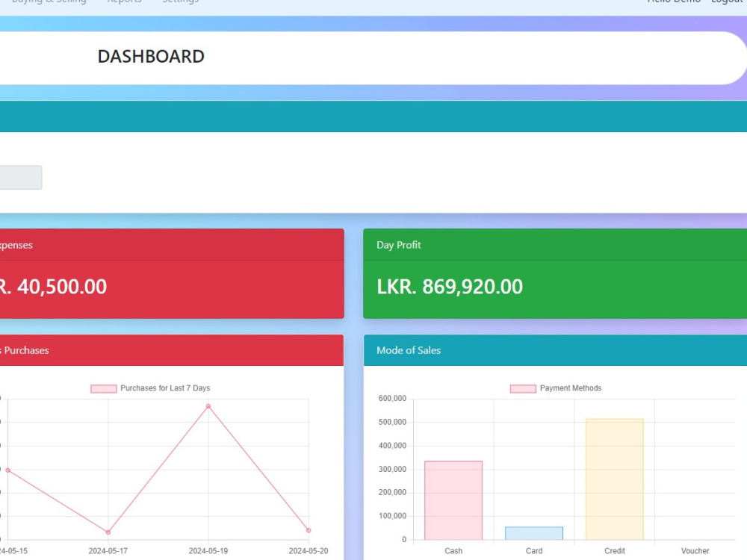The width and height of the screenshot is (747, 560).
Task: Toggle the Purchases for Last 7 Days legend label
Action: click(x=165, y=388)
